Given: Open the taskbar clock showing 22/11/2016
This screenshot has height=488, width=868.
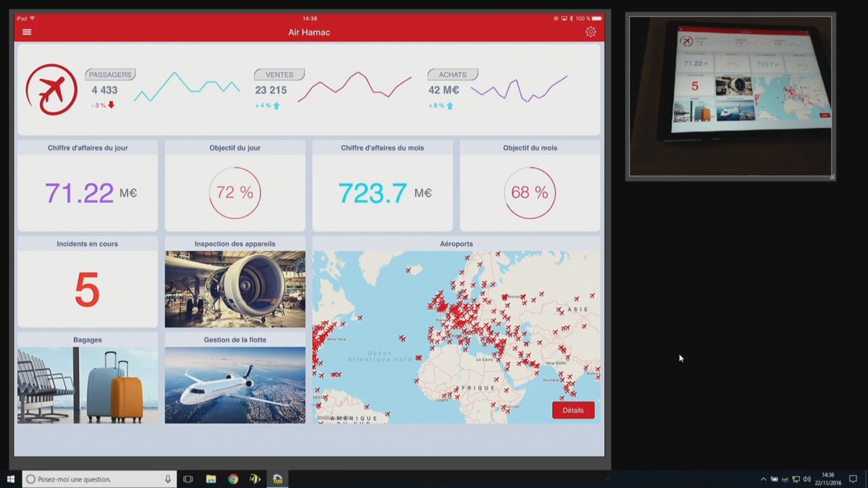Looking at the screenshot, I should [828, 479].
